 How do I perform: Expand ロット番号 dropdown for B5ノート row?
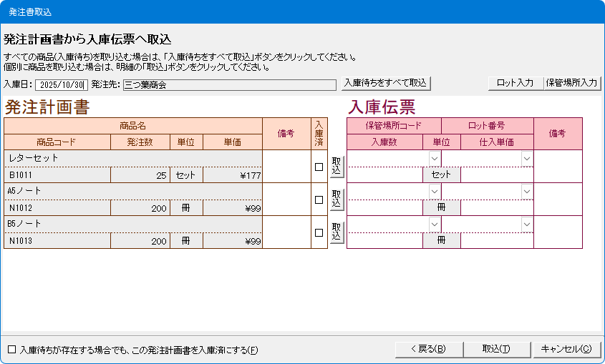click(x=527, y=224)
